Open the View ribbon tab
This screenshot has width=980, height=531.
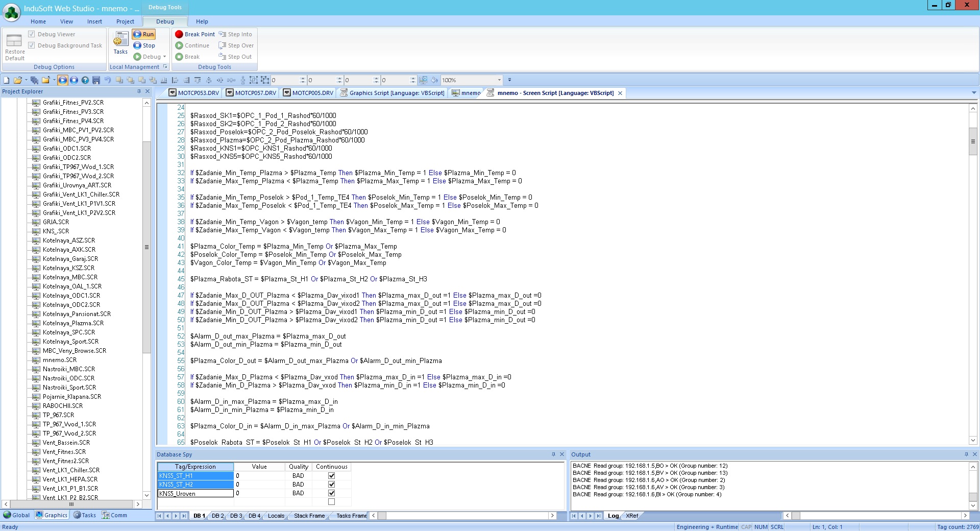click(66, 21)
